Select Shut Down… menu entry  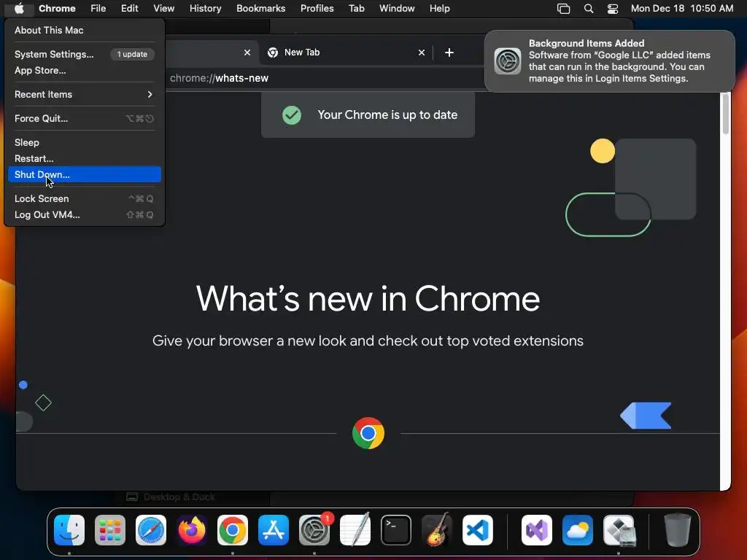85,174
